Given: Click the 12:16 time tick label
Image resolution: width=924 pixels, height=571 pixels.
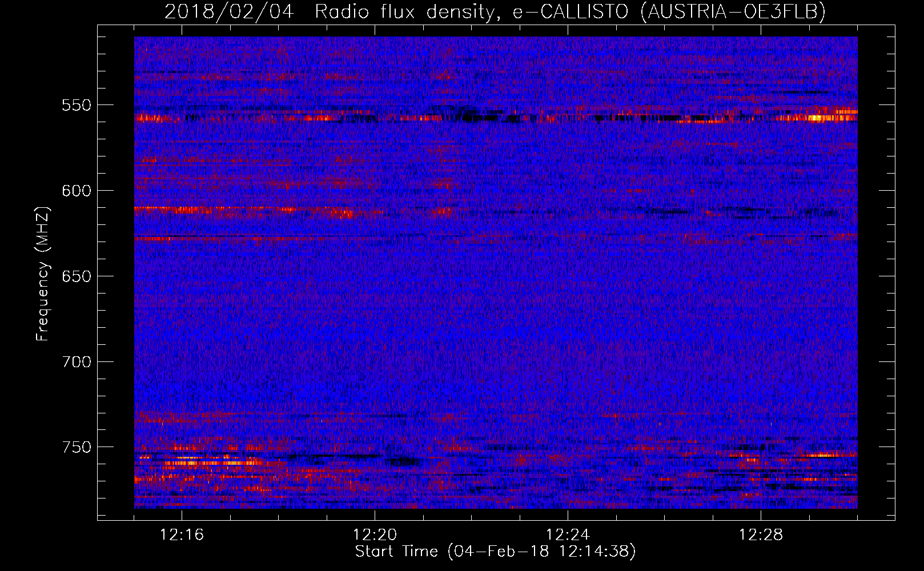Looking at the screenshot, I should click(182, 535).
